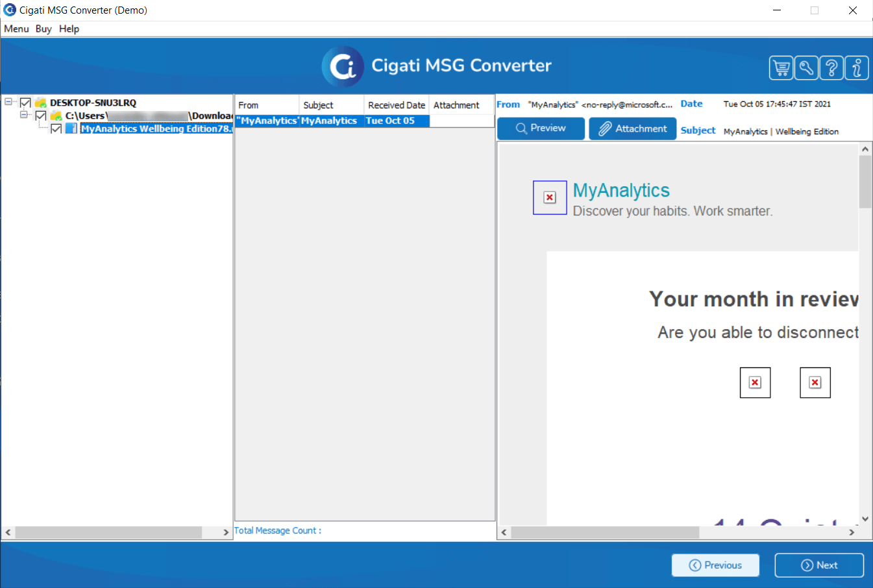Click the preview scroll up arrow
Image resolution: width=873 pixels, height=588 pixels.
(x=865, y=149)
